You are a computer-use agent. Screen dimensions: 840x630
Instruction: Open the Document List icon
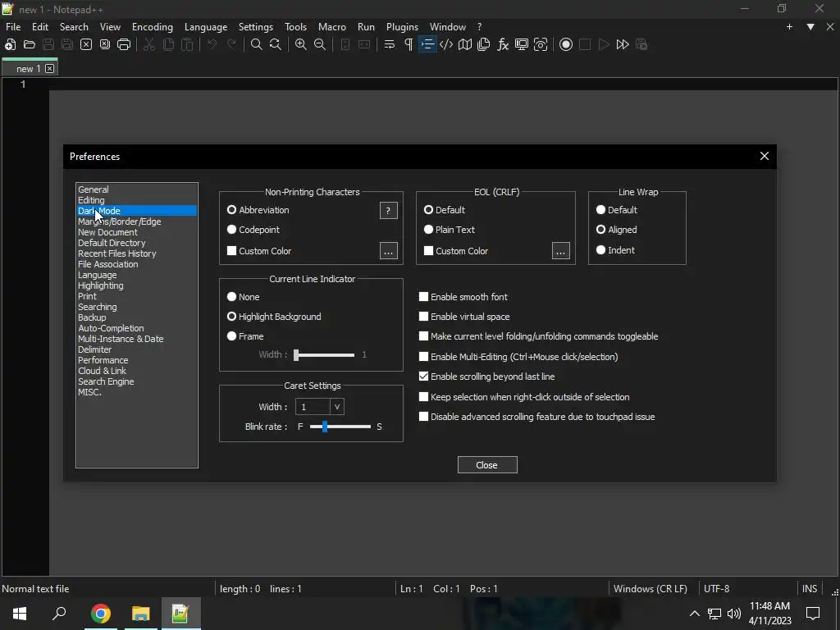484,44
